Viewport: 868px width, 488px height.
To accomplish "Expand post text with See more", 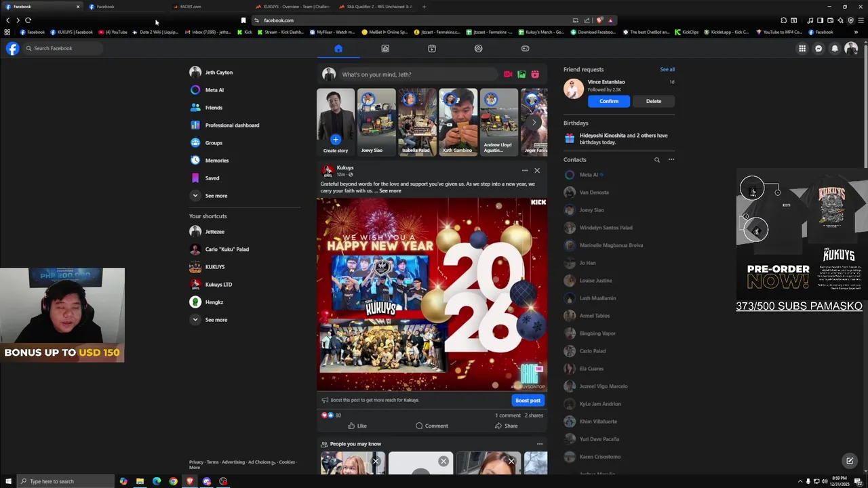I will [x=390, y=191].
